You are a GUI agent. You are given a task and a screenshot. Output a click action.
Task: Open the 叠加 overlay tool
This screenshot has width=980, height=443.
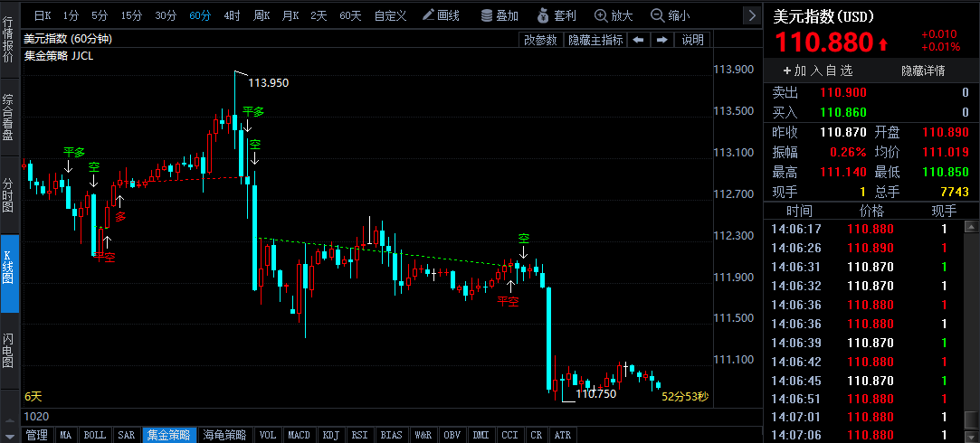(500, 15)
